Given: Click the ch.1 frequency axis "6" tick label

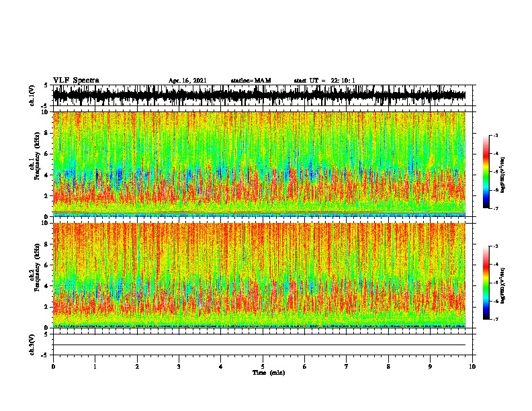Looking at the screenshot, I should pyautogui.click(x=47, y=154).
